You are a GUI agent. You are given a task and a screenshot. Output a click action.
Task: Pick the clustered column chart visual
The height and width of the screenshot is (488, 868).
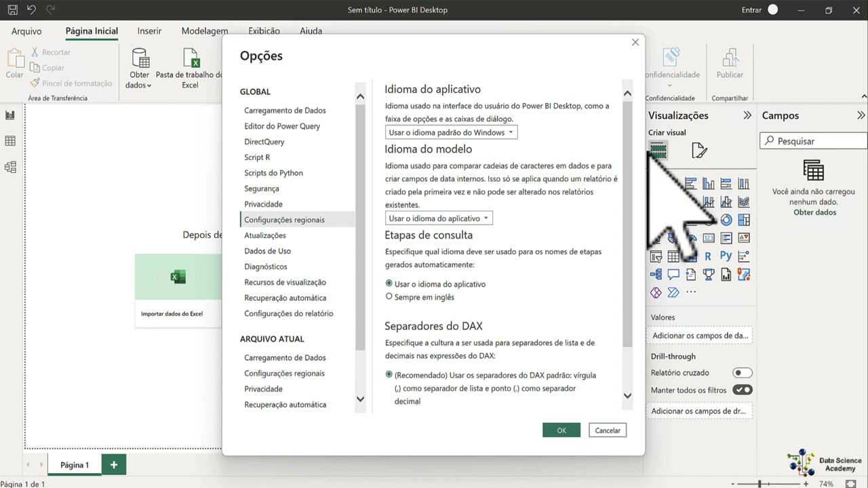click(709, 184)
